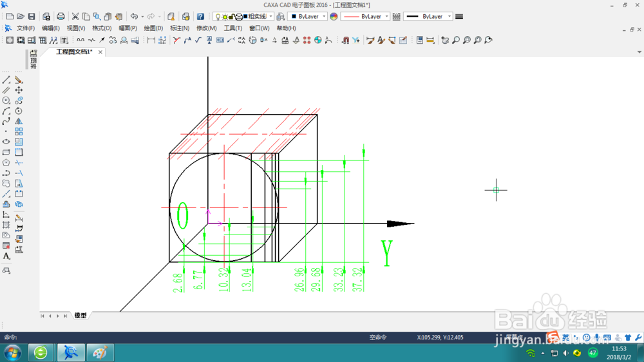Open the 绘图(D) menu

[x=153, y=28]
